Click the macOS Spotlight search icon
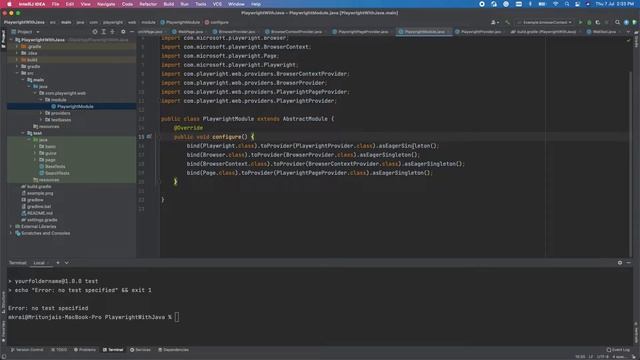Viewport: 640px width, 360px height. (567, 4)
